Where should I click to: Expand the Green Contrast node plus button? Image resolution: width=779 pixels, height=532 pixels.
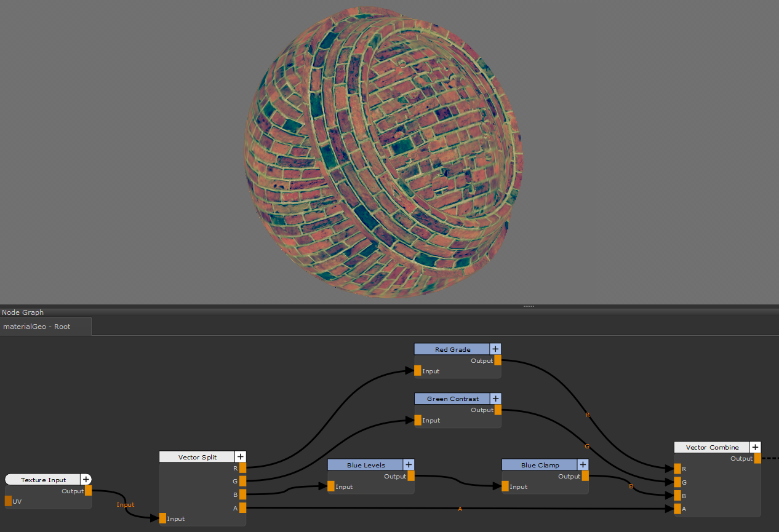[495, 399]
